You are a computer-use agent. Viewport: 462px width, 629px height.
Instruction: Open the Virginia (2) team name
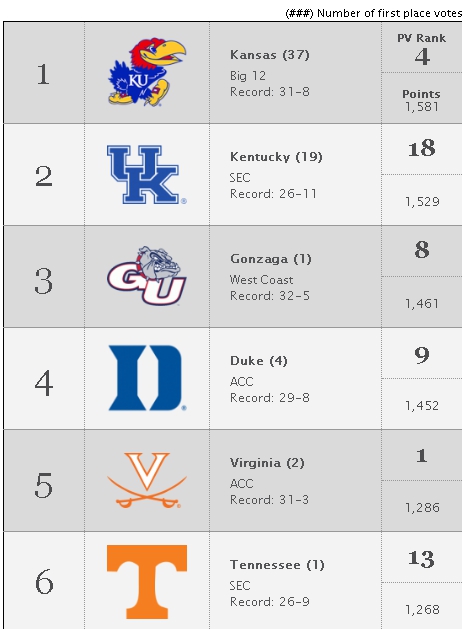(x=267, y=463)
